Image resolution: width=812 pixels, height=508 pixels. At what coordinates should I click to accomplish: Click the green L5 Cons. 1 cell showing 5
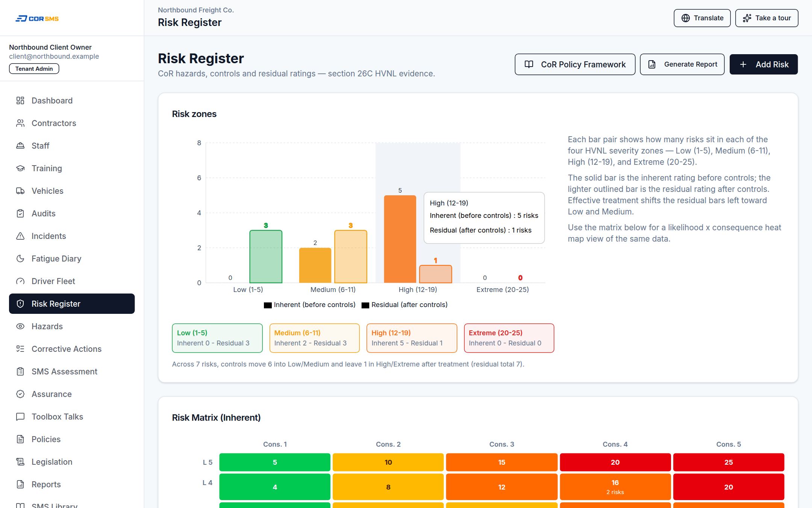click(275, 462)
